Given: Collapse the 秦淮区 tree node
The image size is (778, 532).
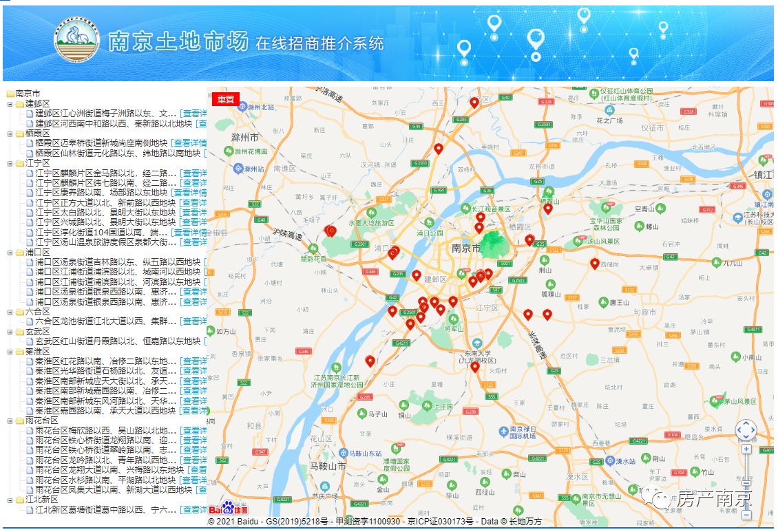Looking at the screenshot, I should (x=10, y=352).
